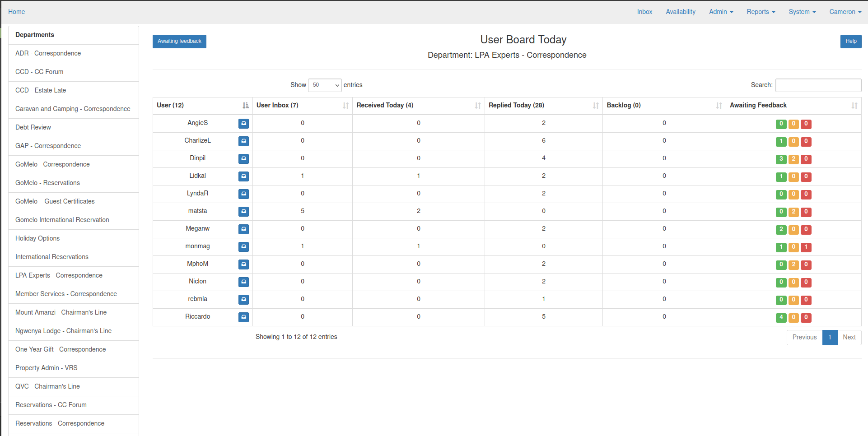Screen dimensions: 868x436
Task: Open the Availability page
Action: point(680,12)
